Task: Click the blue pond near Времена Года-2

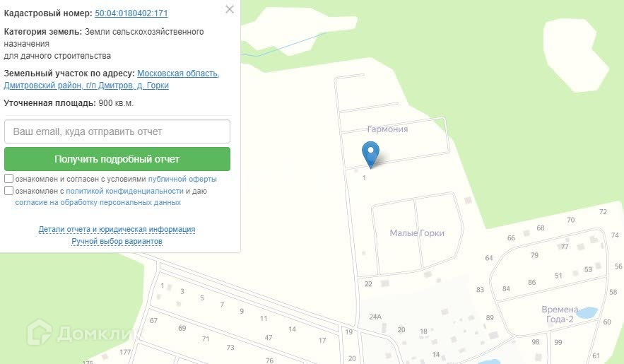Action: [x=587, y=312]
